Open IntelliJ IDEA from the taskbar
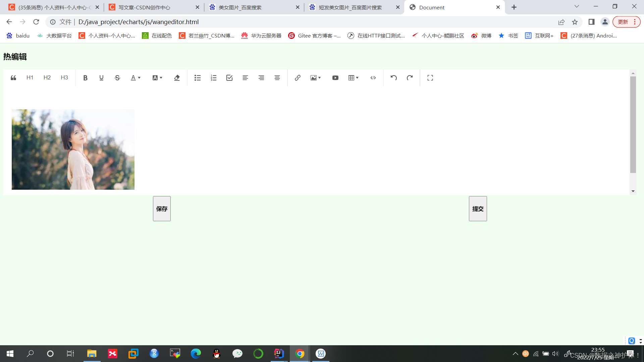 pos(279,354)
